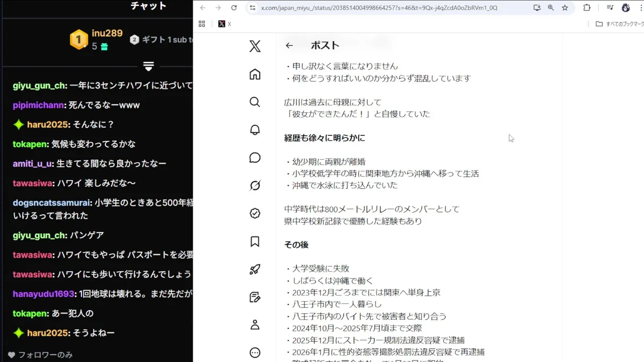Open Grok icon in X sidebar
This screenshot has height=362, width=644.
[x=255, y=186]
